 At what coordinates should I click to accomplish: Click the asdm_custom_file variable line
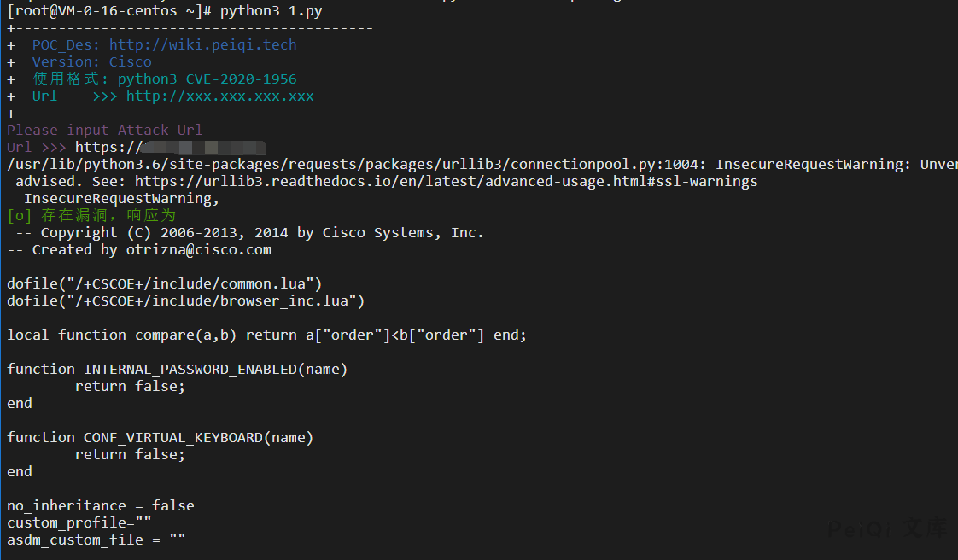(x=96, y=540)
